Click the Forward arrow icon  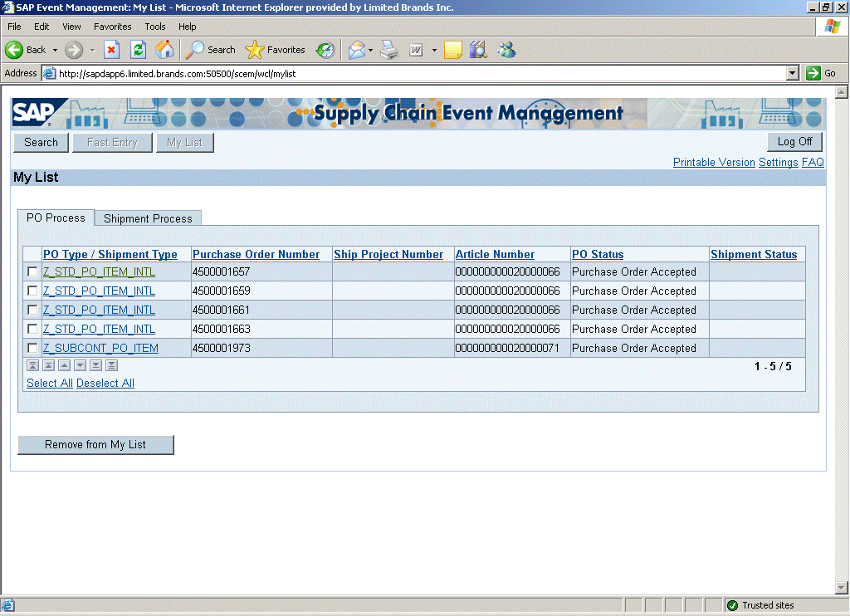(74, 50)
